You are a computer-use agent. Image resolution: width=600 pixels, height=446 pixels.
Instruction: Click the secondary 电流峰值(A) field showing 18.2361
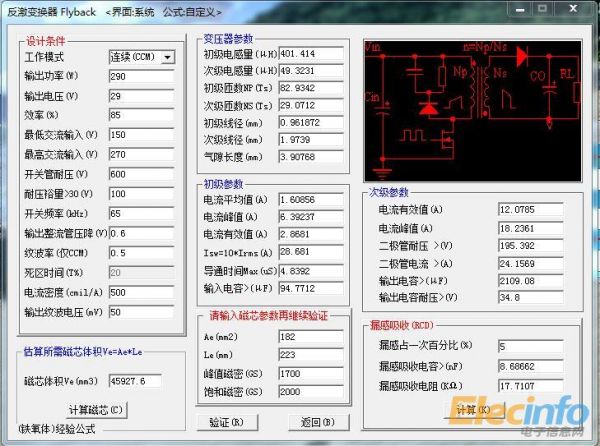pyautogui.click(x=531, y=229)
